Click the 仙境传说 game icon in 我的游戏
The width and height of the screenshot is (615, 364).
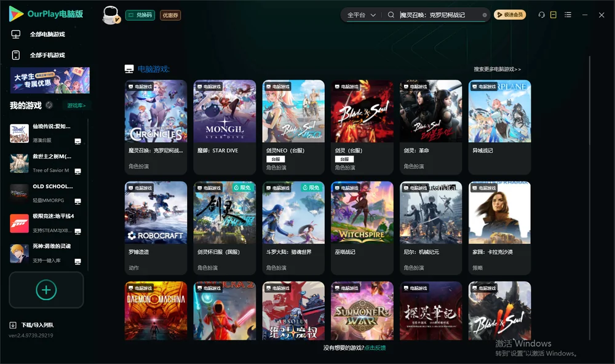pos(19,133)
